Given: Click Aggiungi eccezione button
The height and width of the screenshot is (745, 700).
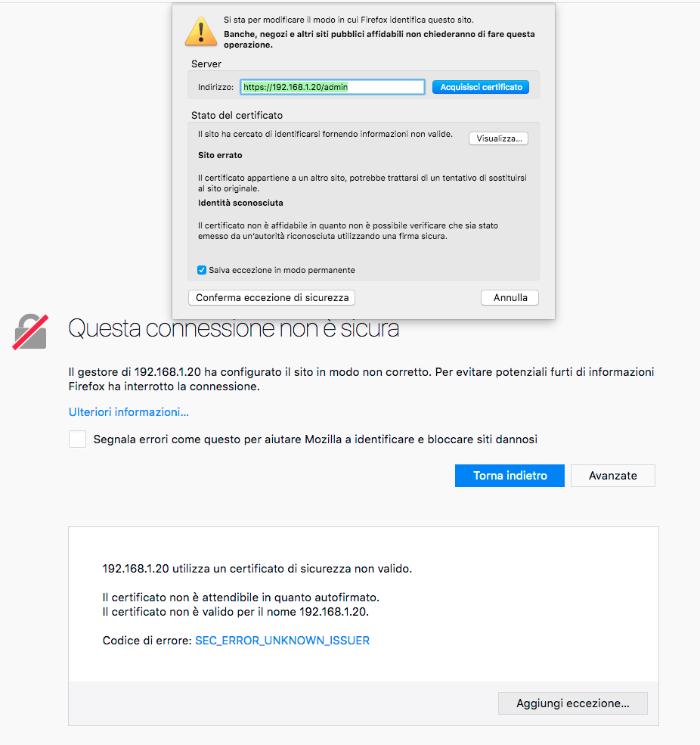Looking at the screenshot, I should [573, 703].
